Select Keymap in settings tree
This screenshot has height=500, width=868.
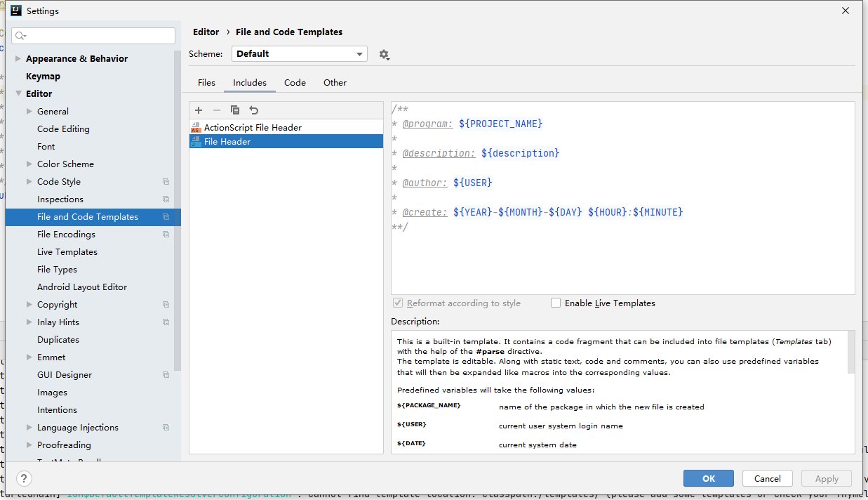click(x=43, y=77)
